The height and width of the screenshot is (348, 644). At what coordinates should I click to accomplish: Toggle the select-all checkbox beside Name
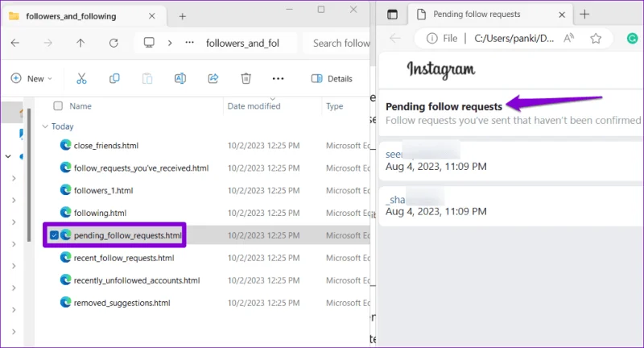point(58,106)
